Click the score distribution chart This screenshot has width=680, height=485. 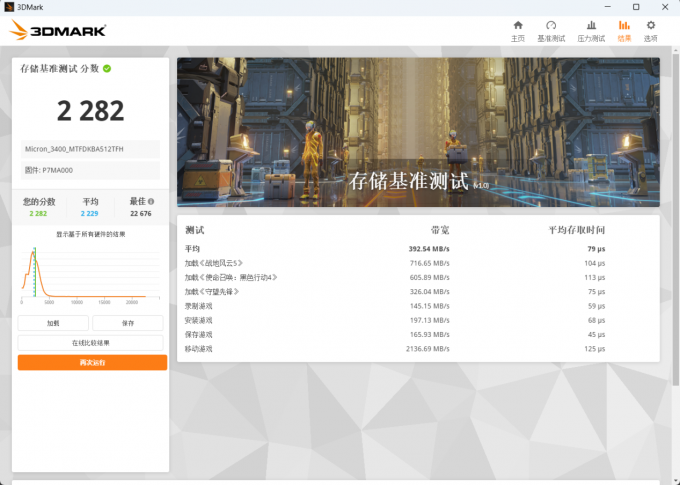91,274
